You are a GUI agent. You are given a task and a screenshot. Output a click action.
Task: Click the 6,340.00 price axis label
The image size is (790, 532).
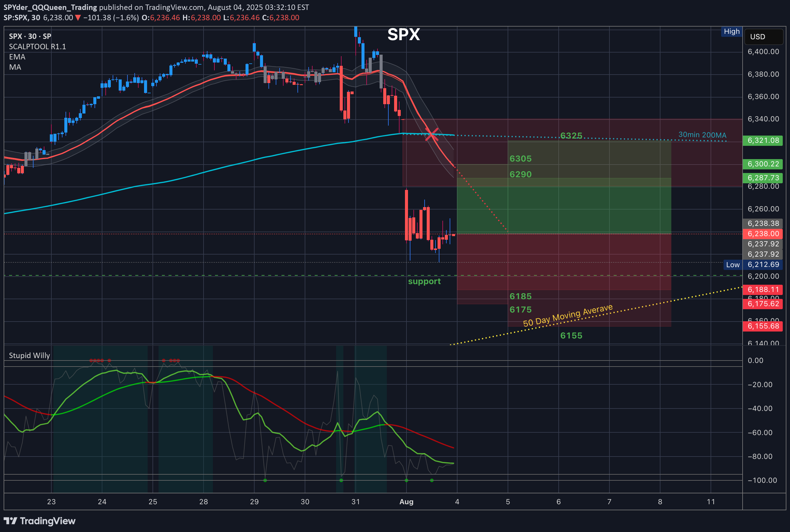pos(763,119)
